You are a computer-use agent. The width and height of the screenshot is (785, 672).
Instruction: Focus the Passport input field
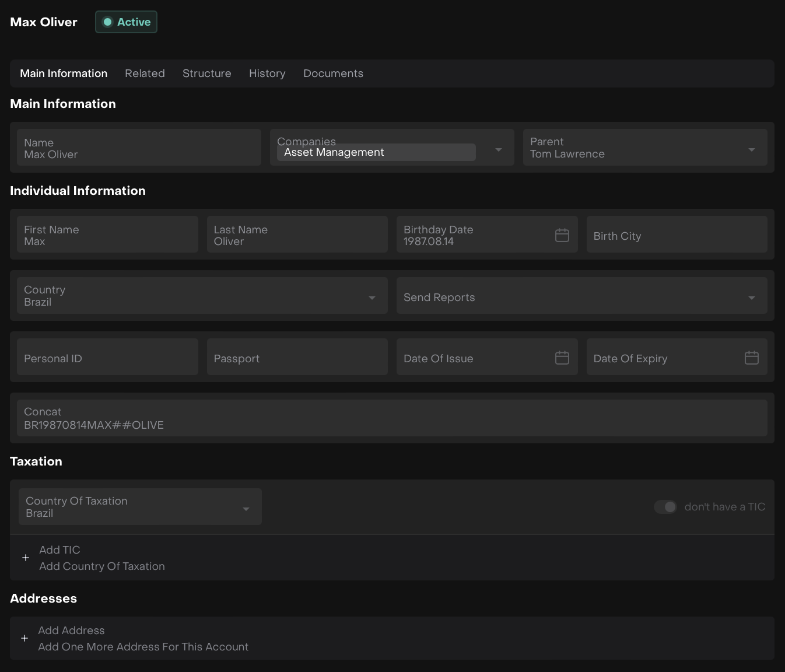pos(297,358)
